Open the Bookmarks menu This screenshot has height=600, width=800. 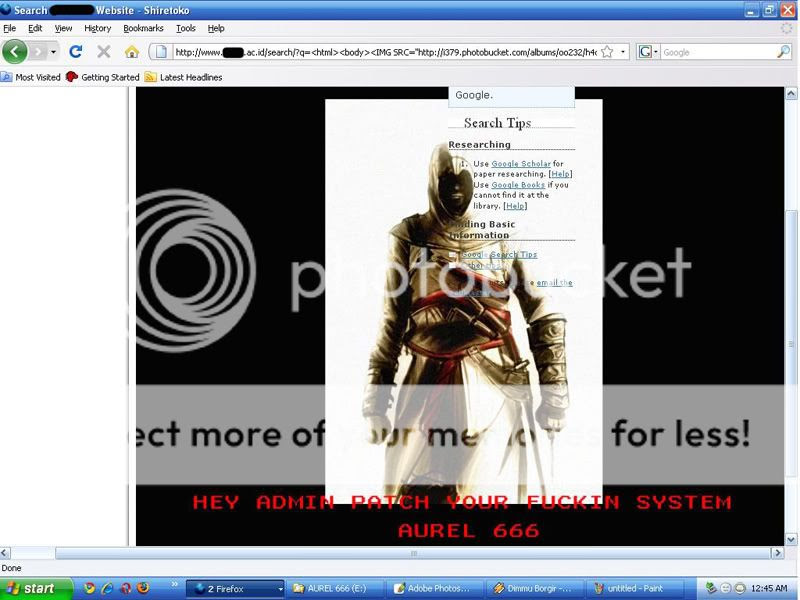click(143, 28)
